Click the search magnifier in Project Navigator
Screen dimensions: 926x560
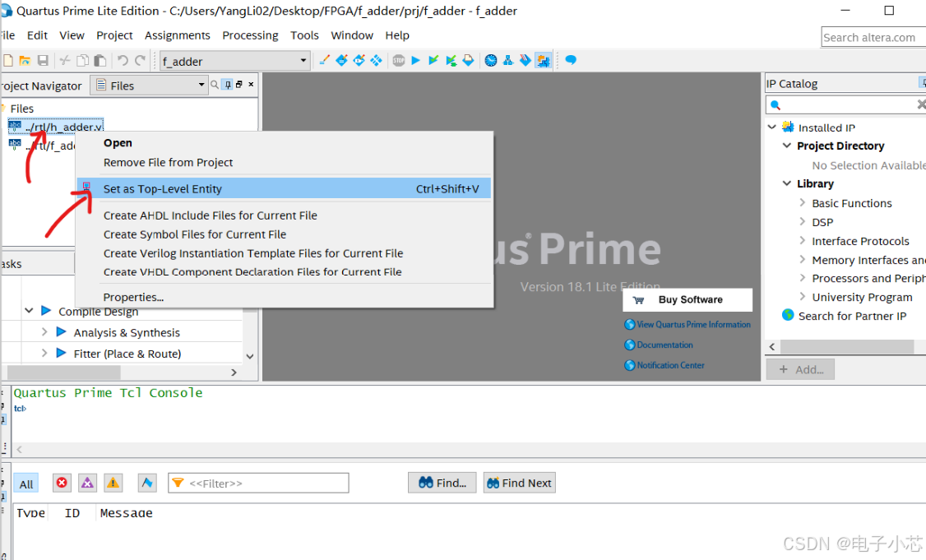pyautogui.click(x=215, y=85)
